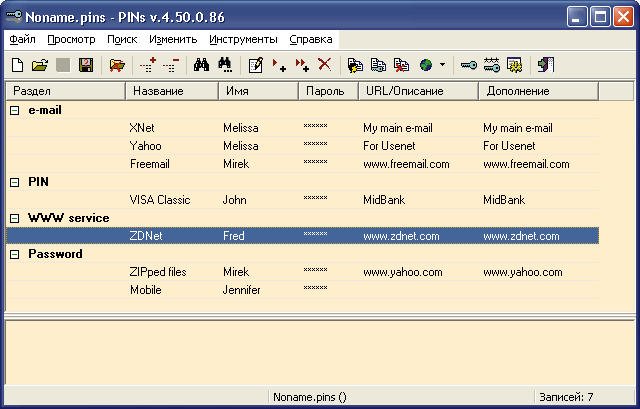Click URL www.freemail.com in URL/Описание column
The width and height of the screenshot is (640, 409).
406,164
